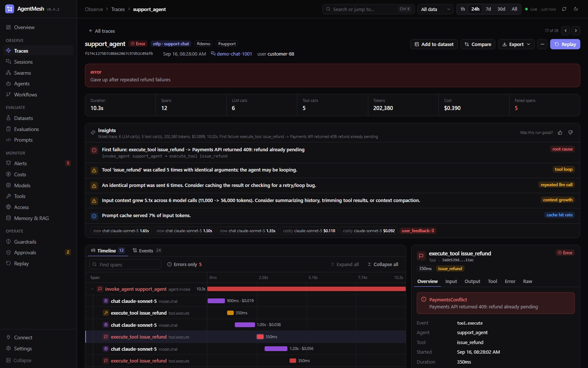Open Settings in the sidebar

[38, 348]
